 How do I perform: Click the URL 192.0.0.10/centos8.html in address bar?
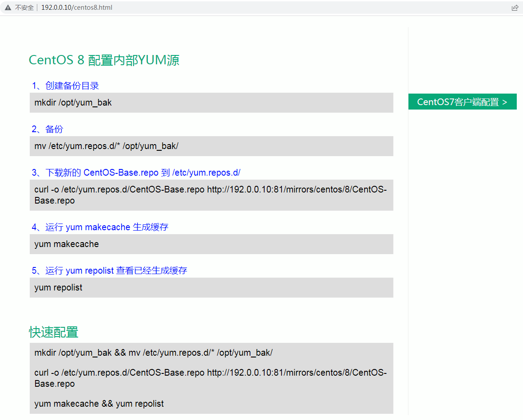(x=77, y=8)
